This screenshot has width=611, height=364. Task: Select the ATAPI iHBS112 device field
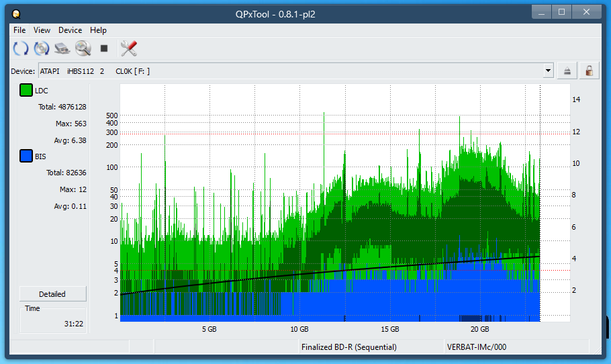[x=289, y=71]
